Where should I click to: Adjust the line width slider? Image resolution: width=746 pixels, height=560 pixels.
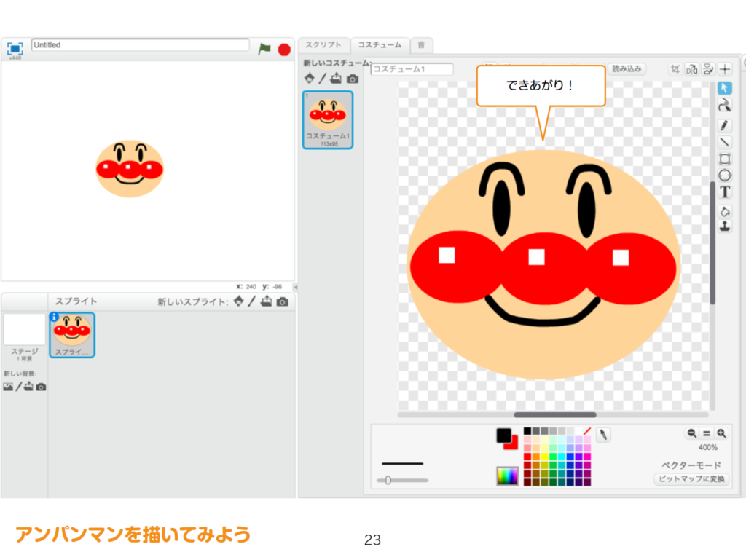(388, 480)
